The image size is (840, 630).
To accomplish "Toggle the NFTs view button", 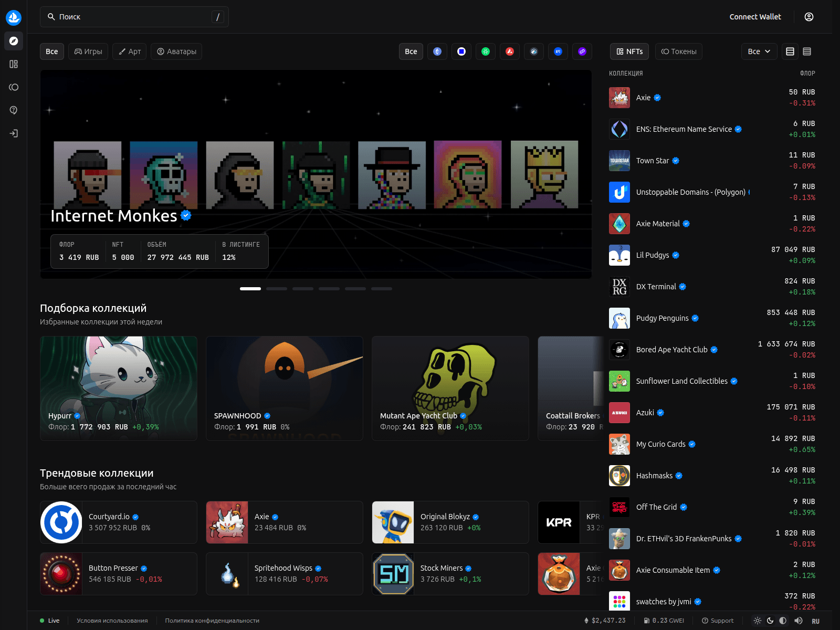I will click(629, 51).
